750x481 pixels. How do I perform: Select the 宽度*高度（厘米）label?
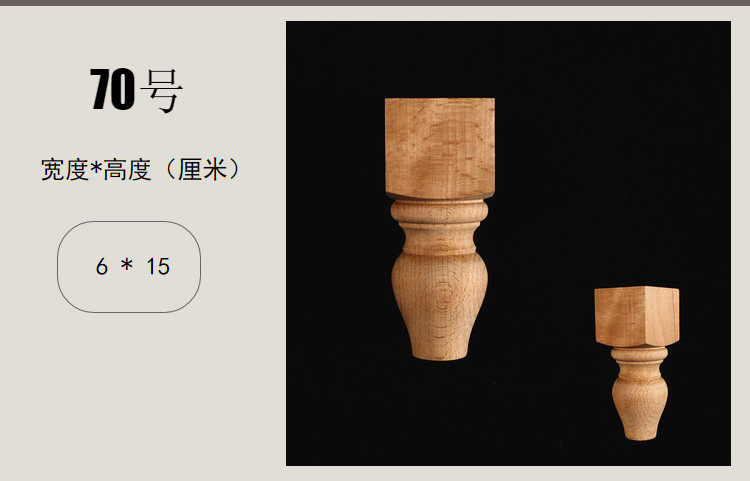pos(142,170)
